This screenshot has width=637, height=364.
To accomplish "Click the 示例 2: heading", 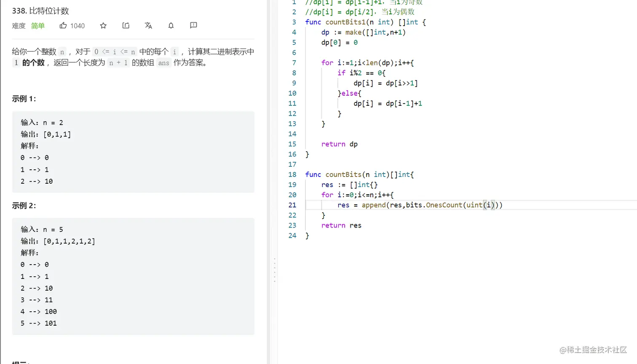I will [x=24, y=206].
